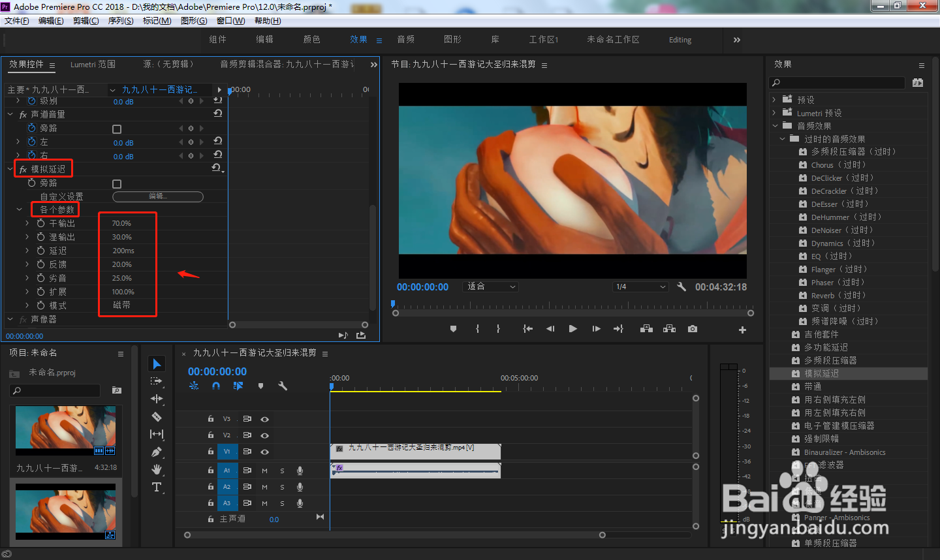Open timeline display settings wrench
This screenshot has height=560, width=940.
tap(283, 386)
